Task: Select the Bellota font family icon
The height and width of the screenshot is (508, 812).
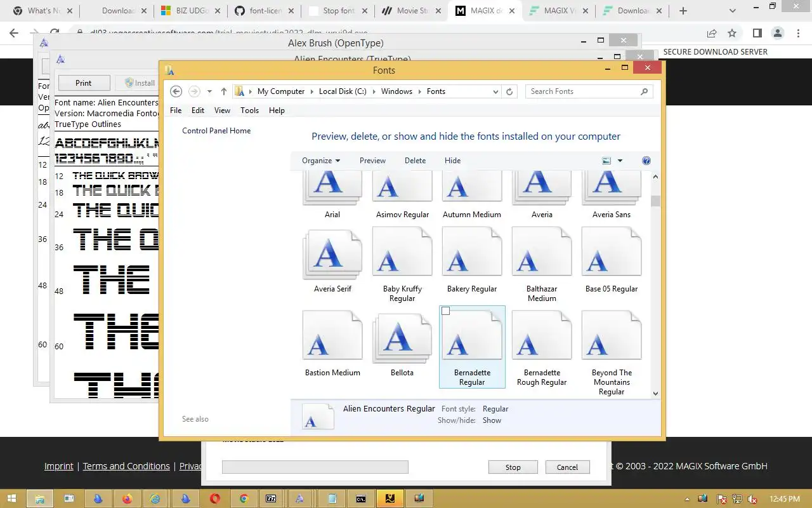Action: (402, 337)
